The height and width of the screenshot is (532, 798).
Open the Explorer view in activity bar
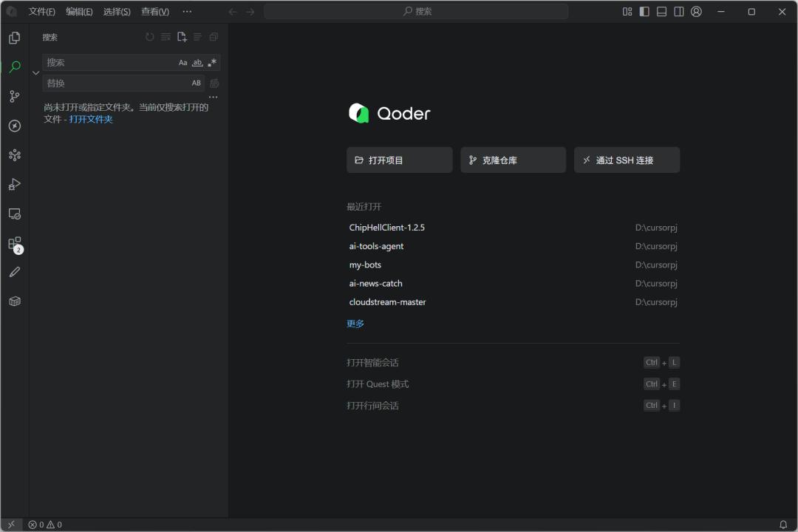tap(14, 38)
